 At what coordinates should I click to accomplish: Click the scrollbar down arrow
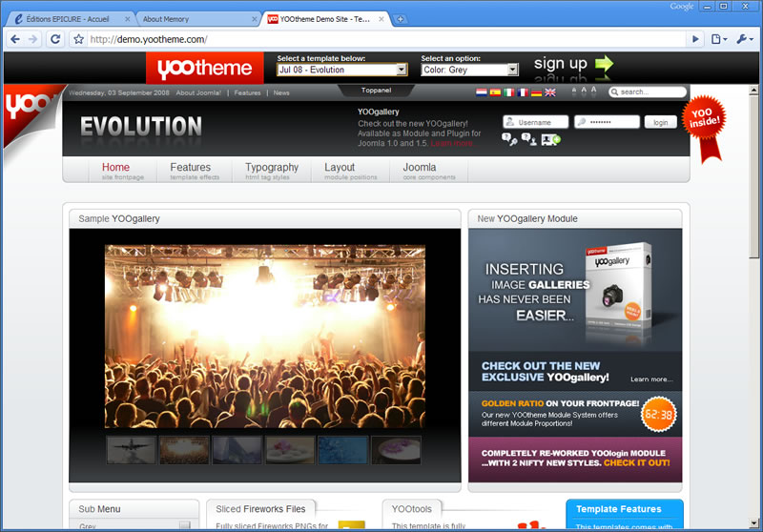(753, 523)
